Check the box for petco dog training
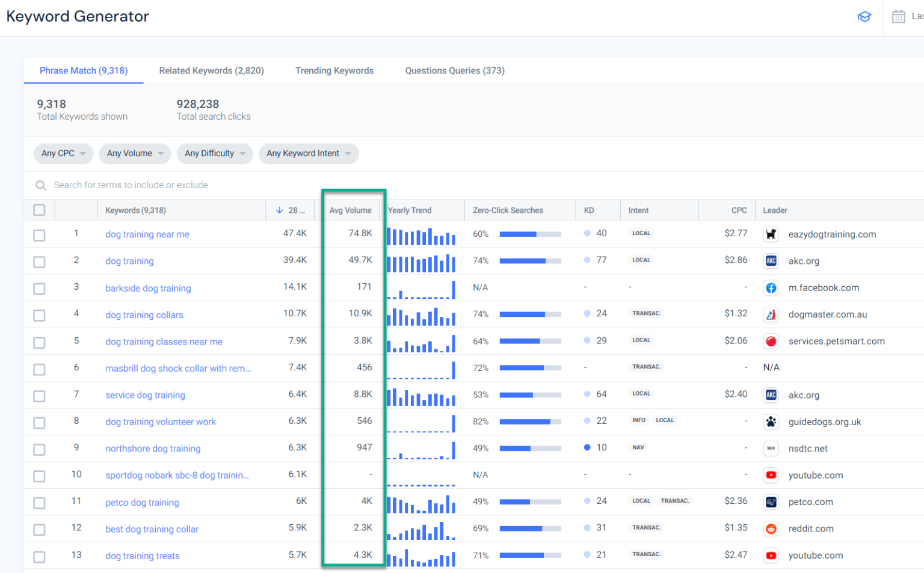Screen dimensions: 924x573 click(39, 502)
